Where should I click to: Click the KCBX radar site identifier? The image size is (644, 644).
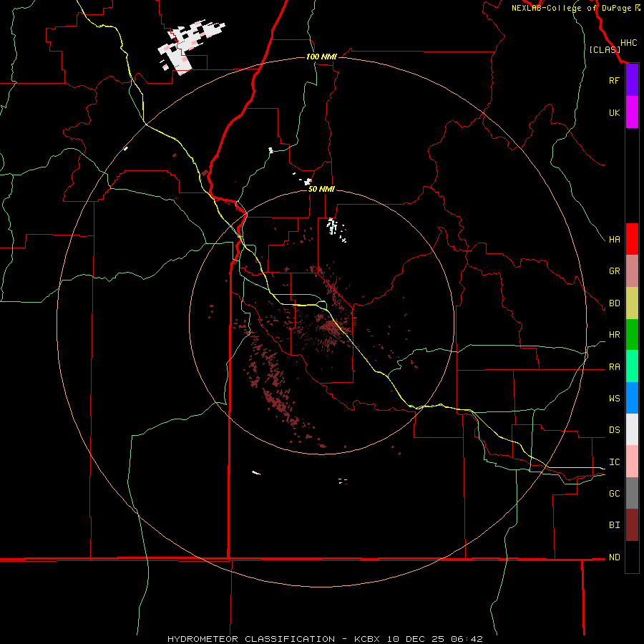pyautogui.click(x=367, y=639)
